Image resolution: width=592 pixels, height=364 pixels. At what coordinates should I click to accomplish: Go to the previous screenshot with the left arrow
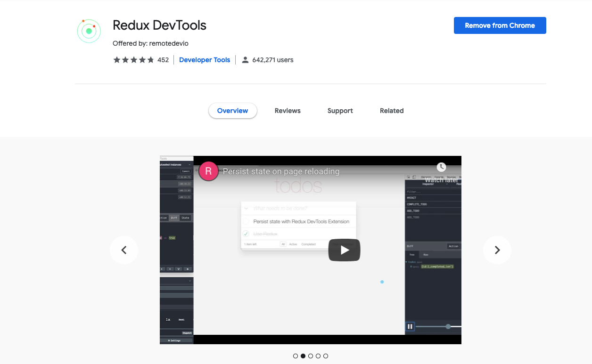pos(124,250)
